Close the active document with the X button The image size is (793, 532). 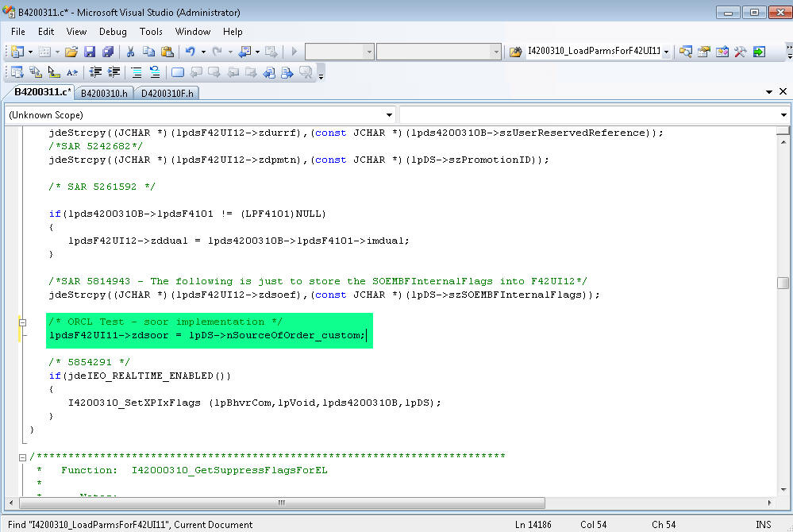coord(783,91)
